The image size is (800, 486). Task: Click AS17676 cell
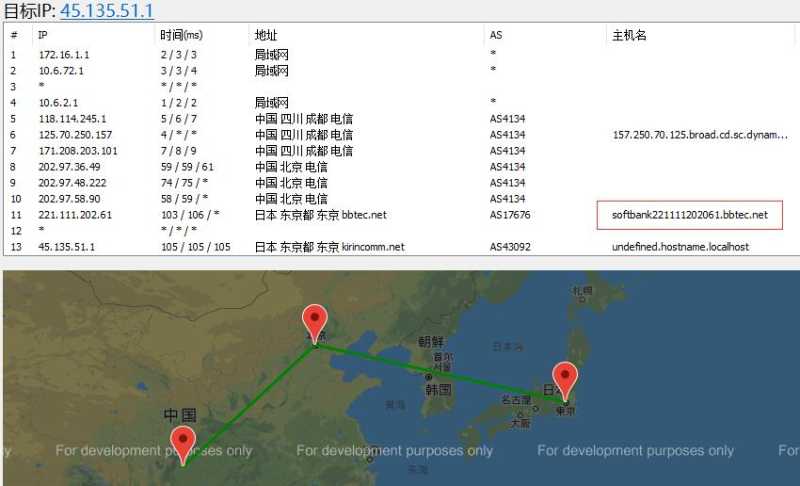coord(510,215)
